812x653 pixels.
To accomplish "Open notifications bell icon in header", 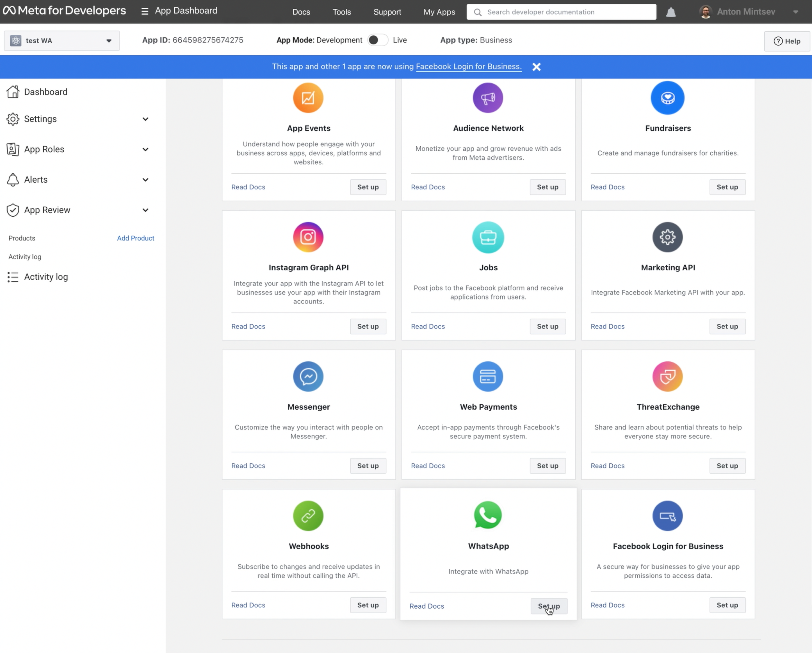I will [x=670, y=12].
